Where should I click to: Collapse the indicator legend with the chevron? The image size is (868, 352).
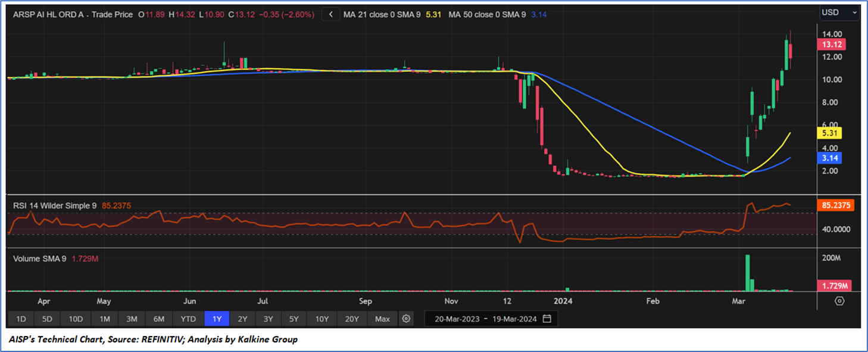click(330, 14)
